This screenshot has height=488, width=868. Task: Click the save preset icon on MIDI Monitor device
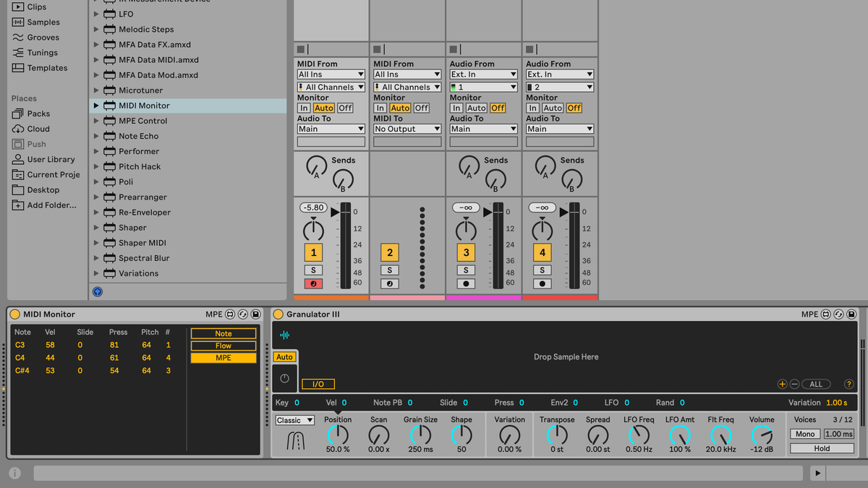(255, 314)
